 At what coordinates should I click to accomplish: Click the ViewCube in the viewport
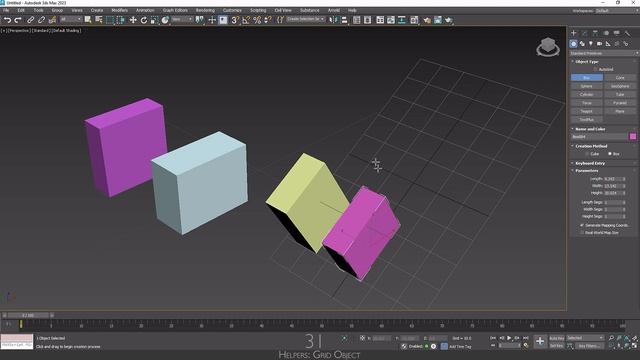[548, 47]
